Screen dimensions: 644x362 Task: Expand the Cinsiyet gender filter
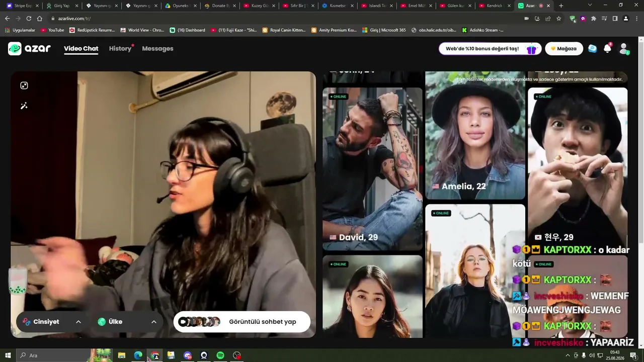pos(52,322)
